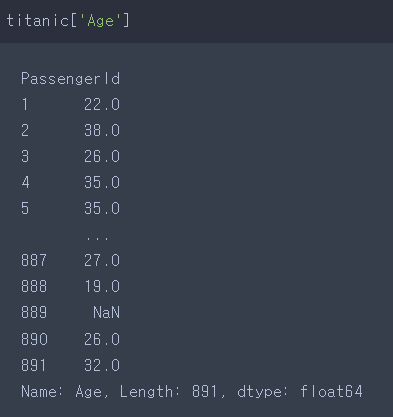Select the value 38.0 for passenger 2
393x417 pixels.
(x=102, y=130)
